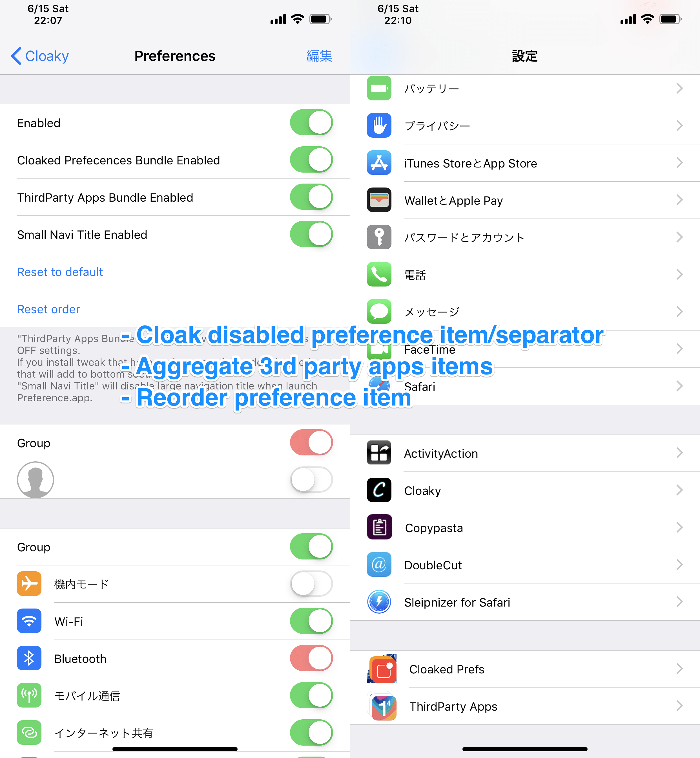Open Sleipnizer for Safari settings
This screenshot has height=758, width=700.
tap(524, 601)
